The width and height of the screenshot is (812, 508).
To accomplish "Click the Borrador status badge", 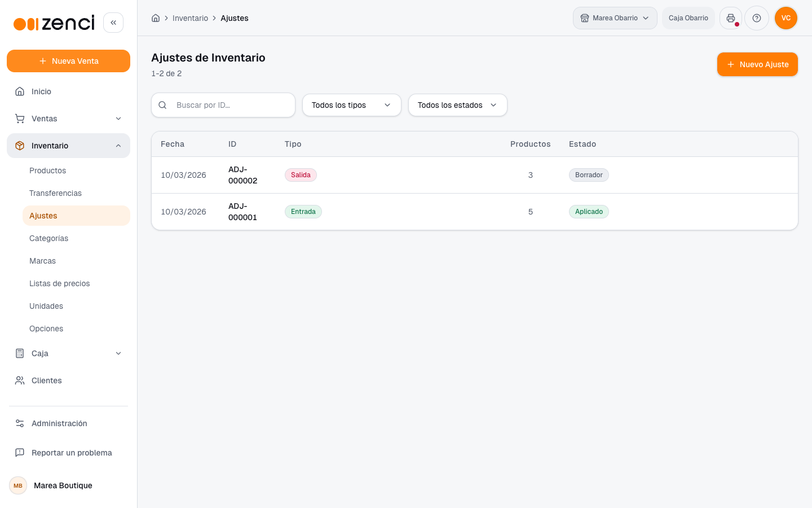I will 589,175.
